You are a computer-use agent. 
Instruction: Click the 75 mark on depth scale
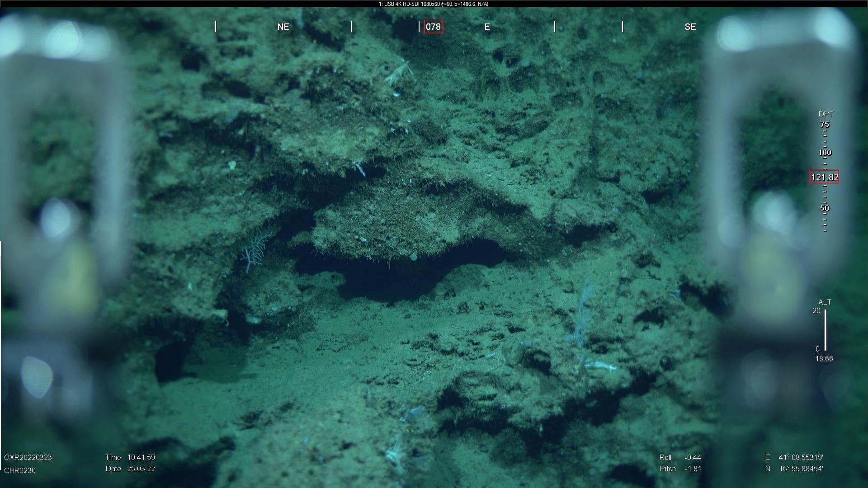pyautogui.click(x=825, y=124)
